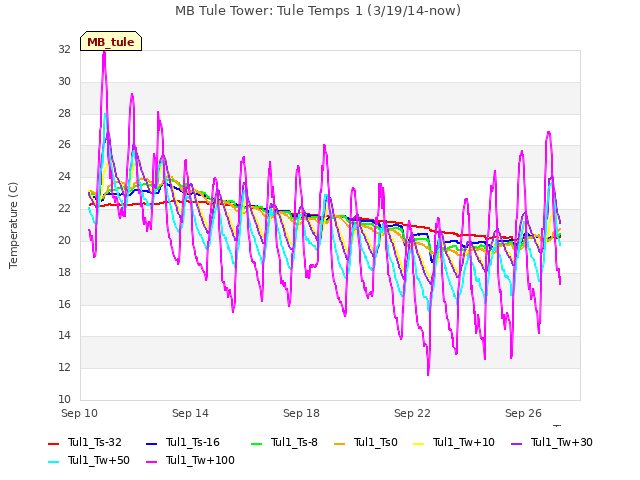Click the Sep 18 x-axis label
640x480 pixels.
coord(301,413)
